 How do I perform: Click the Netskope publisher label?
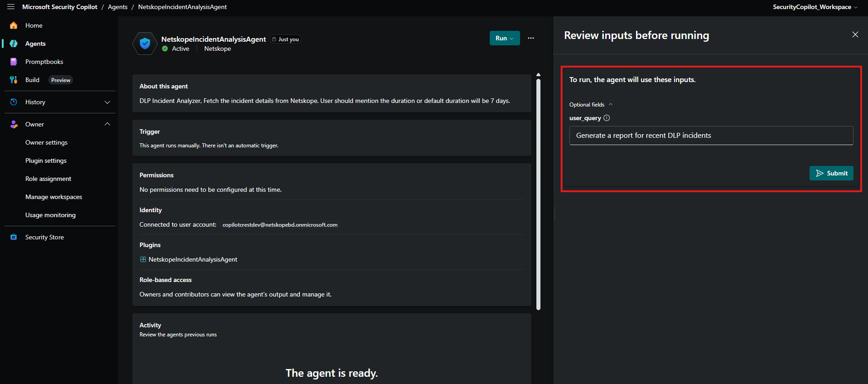tap(217, 49)
